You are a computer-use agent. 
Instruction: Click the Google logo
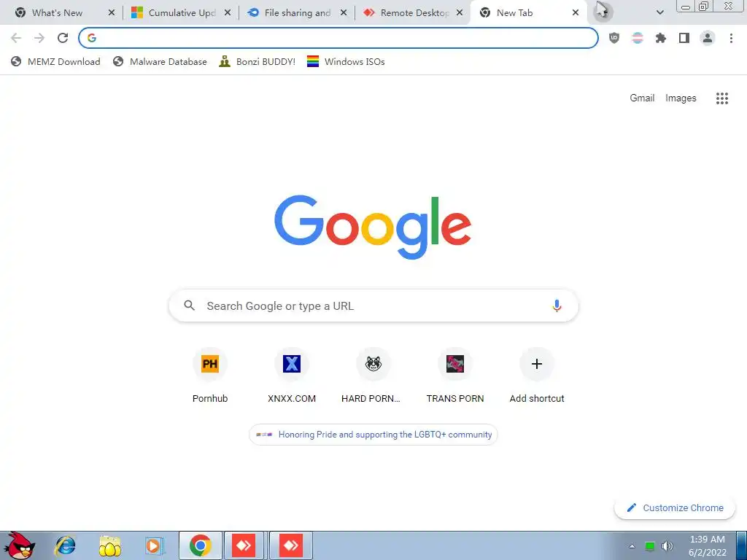(373, 227)
